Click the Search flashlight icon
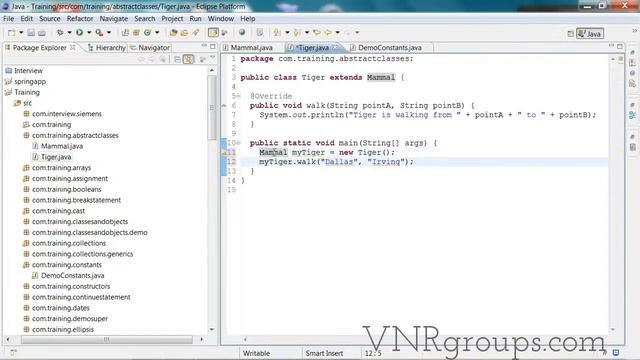This screenshot has width=640, height=360. click(x=196, y=33)
